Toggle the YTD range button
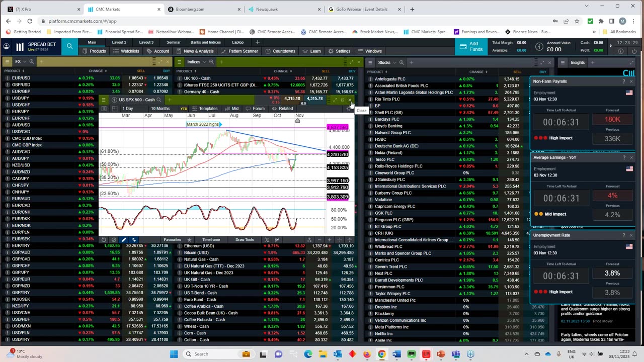The width and height of the screenshot is (644, 362). 184,109
